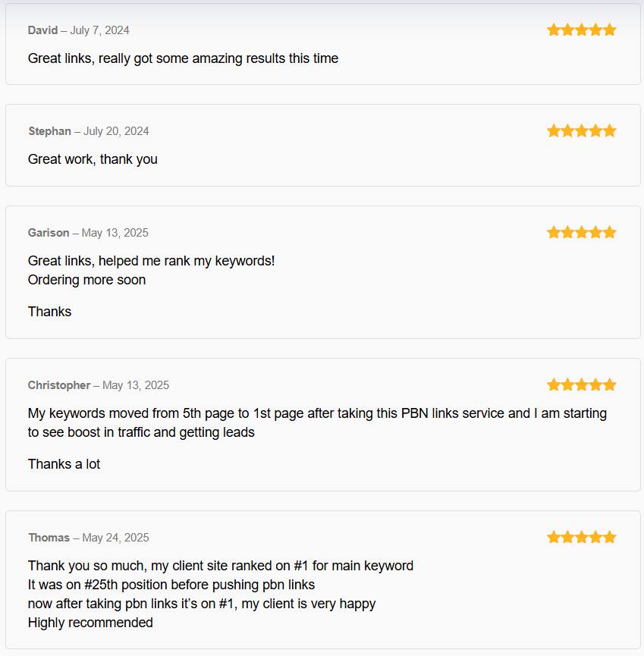Click the "Highly recommended" line in Thomas's review
Screen dimensions: 644x656
(90, 623)
